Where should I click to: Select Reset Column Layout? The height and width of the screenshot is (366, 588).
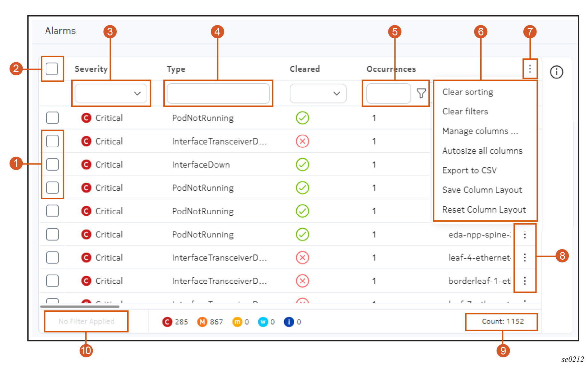click(484, 210)
